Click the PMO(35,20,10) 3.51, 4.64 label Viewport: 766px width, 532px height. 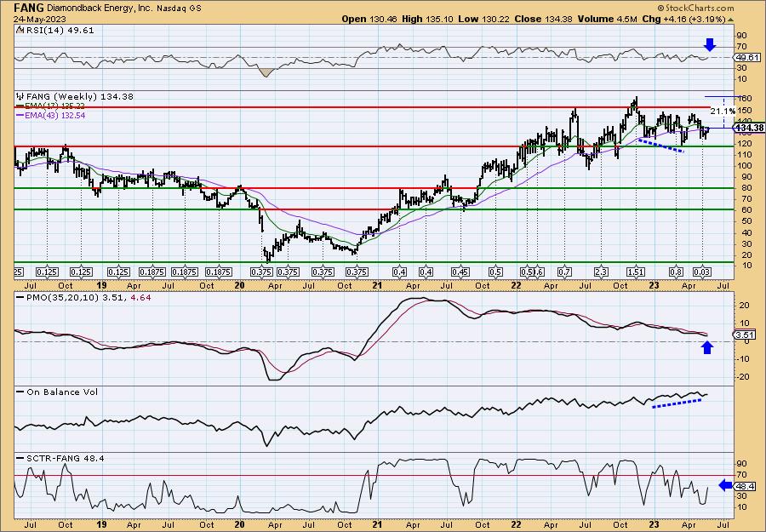click(88, 298)
